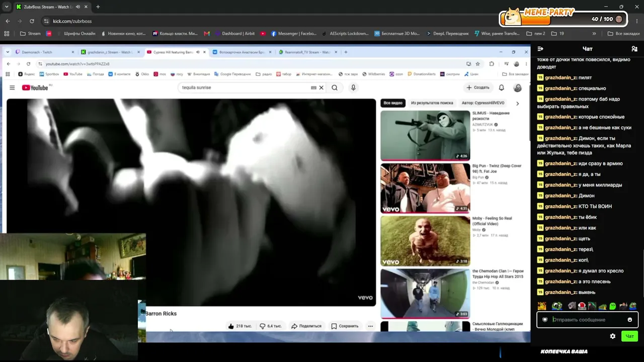Image resolution: width=644 pixels, height=362 pixels.
Task: Focus the Отправить сообщение chat input
Action: (587, 320)
